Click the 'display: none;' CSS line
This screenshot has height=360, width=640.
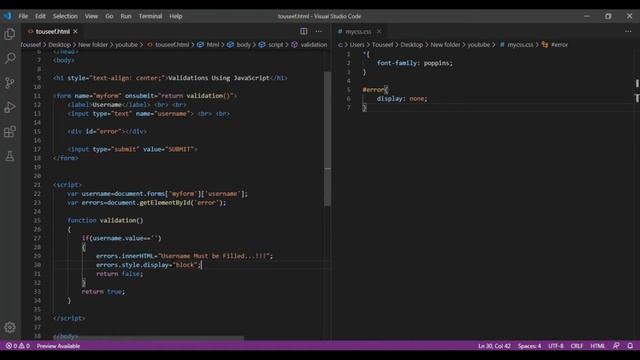pos(402,99)
